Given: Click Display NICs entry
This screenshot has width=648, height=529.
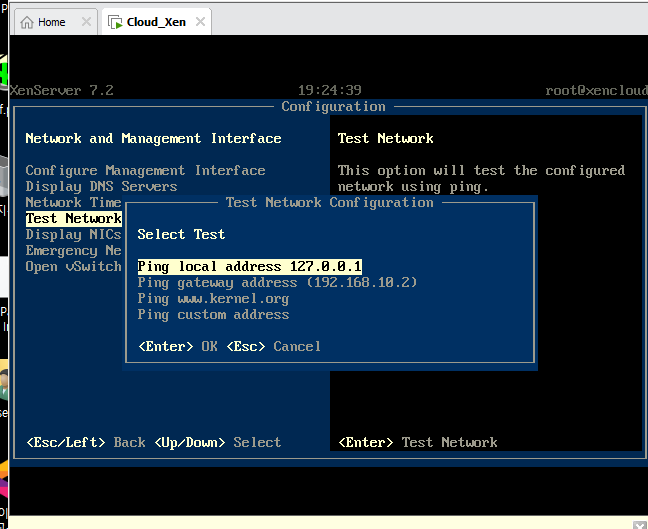Looking at the screenshot, I should click(x=74, y=235).
